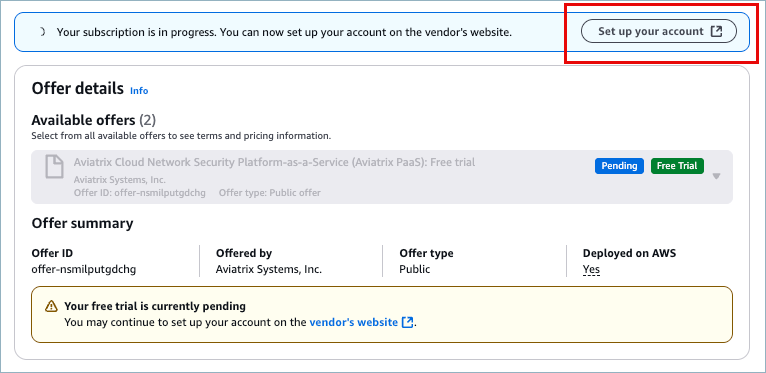Click 'Select from all available offers' description text
The height and width of the screenshot is (373, 766).
pos(181,136)
